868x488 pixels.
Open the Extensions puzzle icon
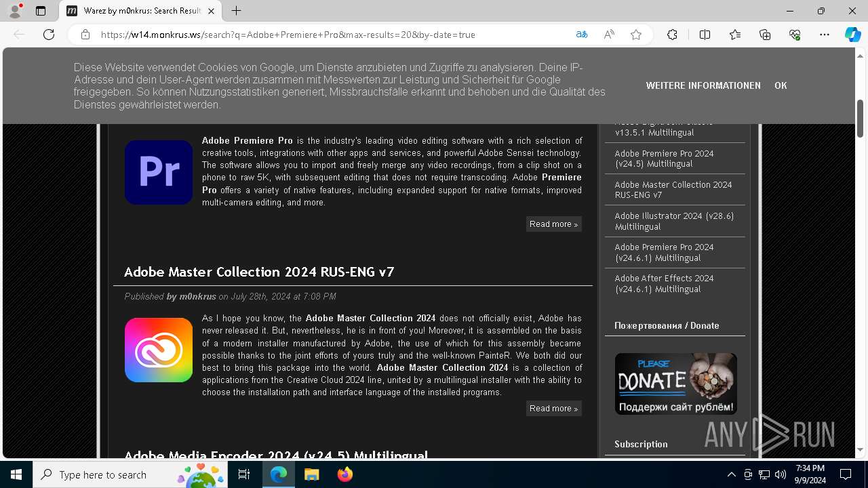tap(672, 35)
